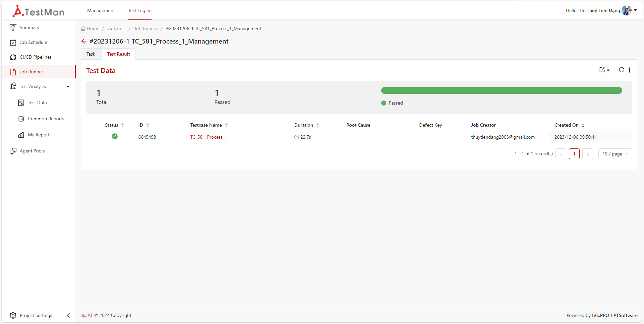Click the 22.7s duration clock icon

(297, 137)
